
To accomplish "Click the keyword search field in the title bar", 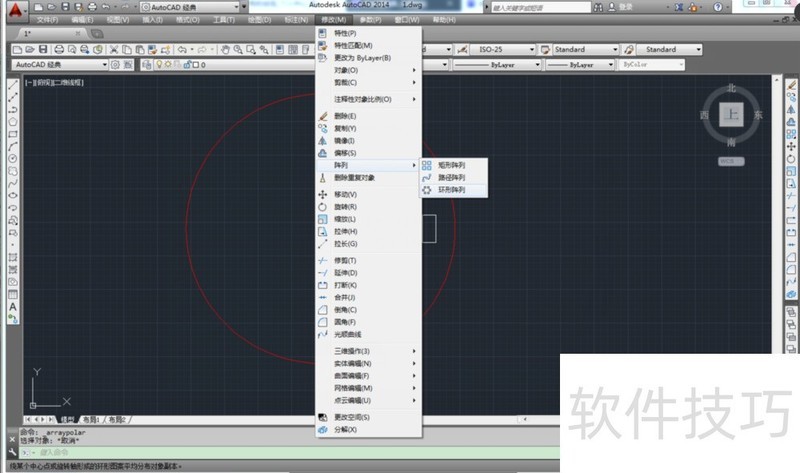I will point(540,7).
